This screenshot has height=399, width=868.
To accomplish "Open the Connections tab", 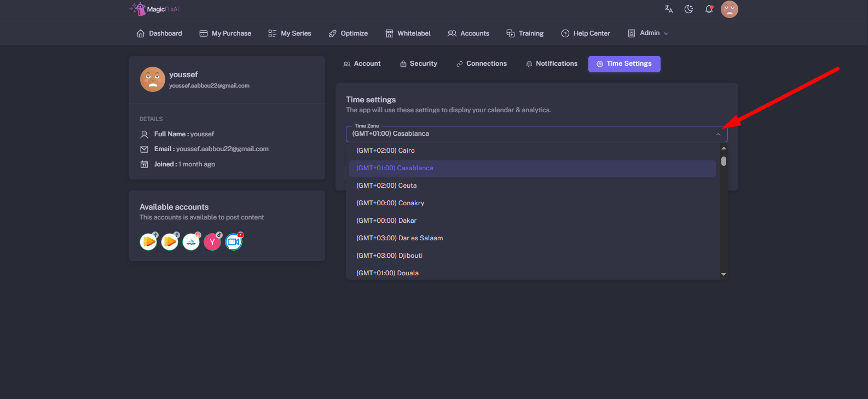I will pos(481,64).
